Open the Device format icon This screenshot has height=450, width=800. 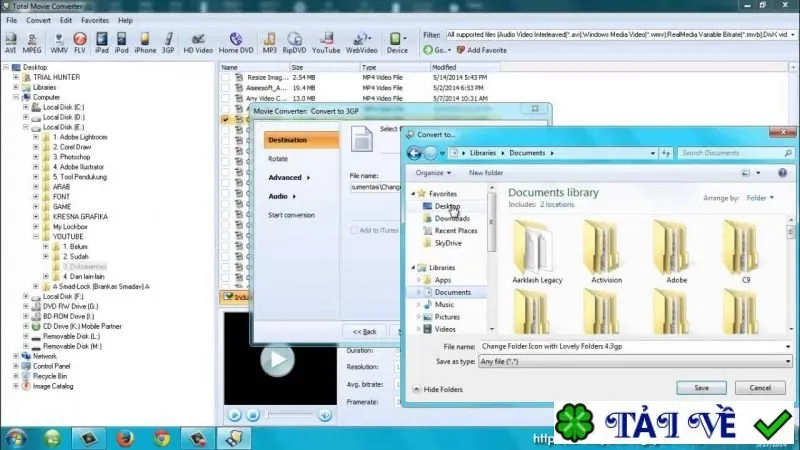point(397,43)
